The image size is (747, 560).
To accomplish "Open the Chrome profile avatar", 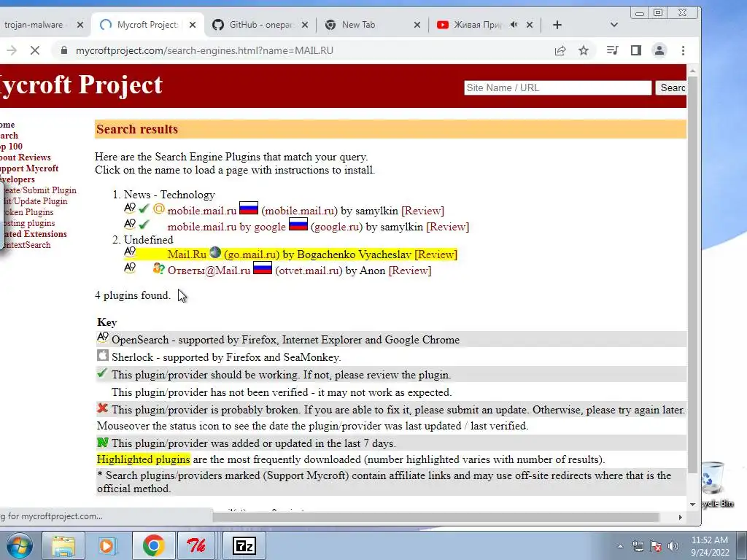I will point(659,50).
